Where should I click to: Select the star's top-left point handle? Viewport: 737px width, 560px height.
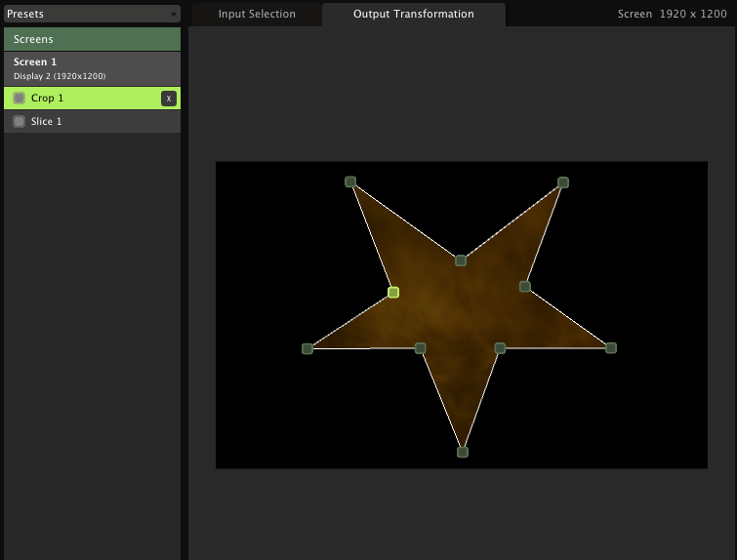click(x=350, y=181)
